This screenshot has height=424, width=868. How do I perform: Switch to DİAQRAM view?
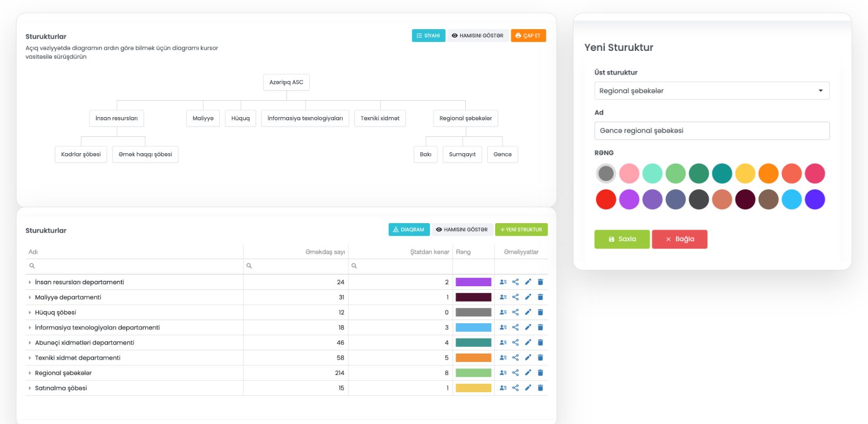[409, 229]
